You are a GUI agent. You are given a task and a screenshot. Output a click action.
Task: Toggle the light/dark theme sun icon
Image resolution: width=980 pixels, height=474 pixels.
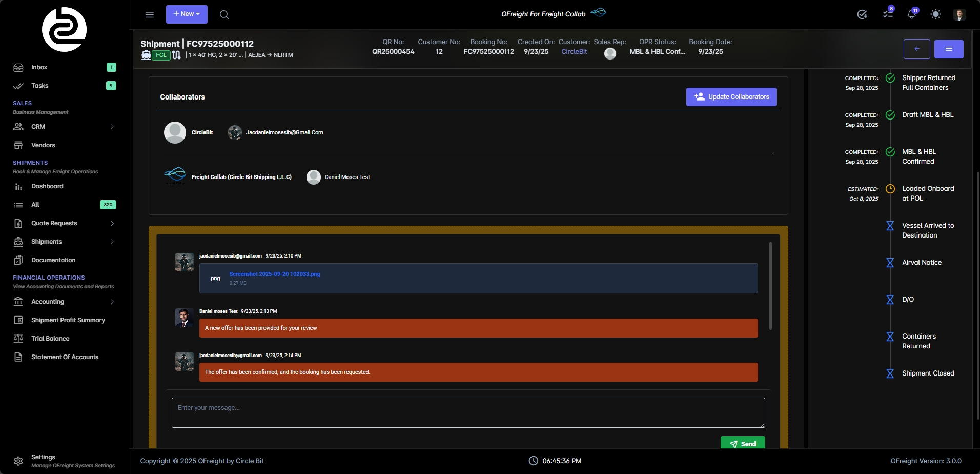point(935,14)
